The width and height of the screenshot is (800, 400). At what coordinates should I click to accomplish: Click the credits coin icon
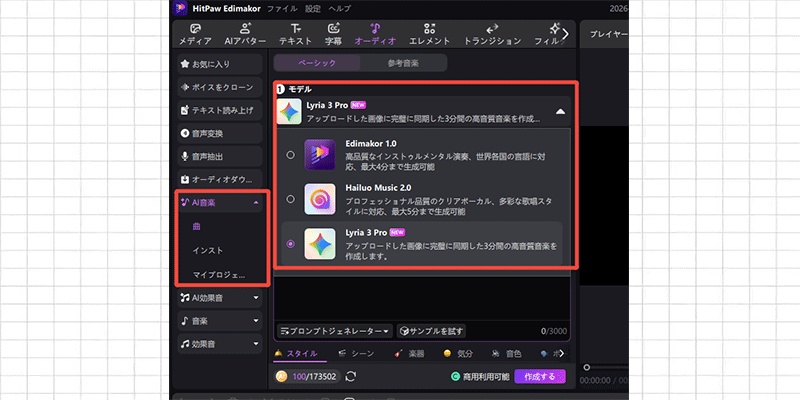(281, 377)
